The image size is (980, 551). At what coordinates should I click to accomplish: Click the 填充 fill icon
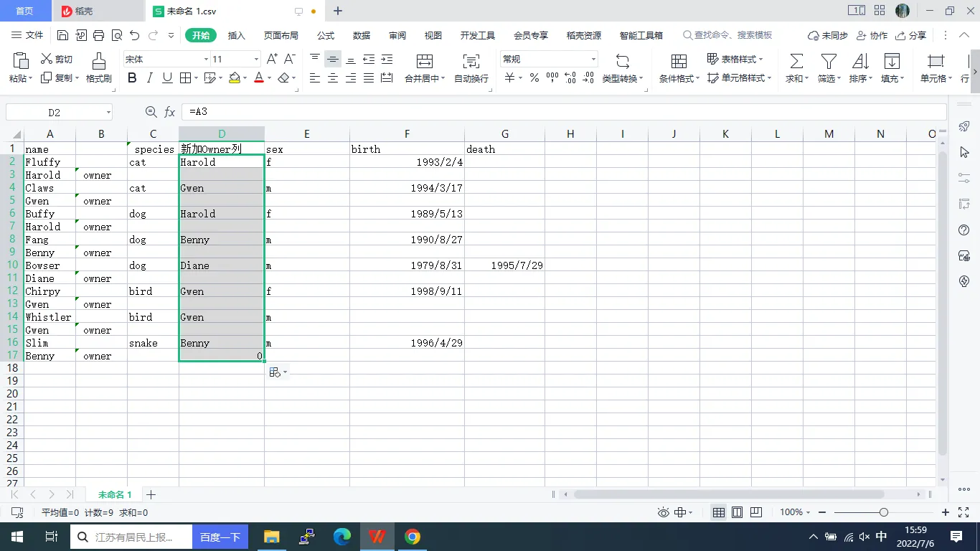click(x=892, y=60)
